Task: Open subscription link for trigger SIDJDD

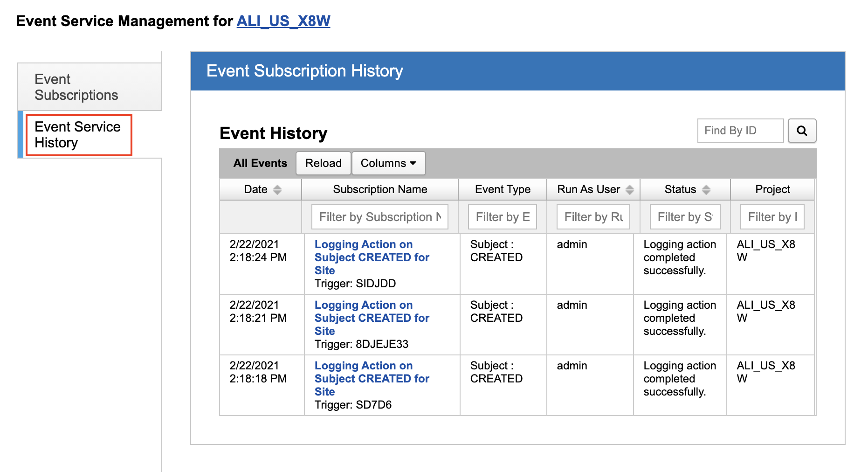Action: pos(372,257)
